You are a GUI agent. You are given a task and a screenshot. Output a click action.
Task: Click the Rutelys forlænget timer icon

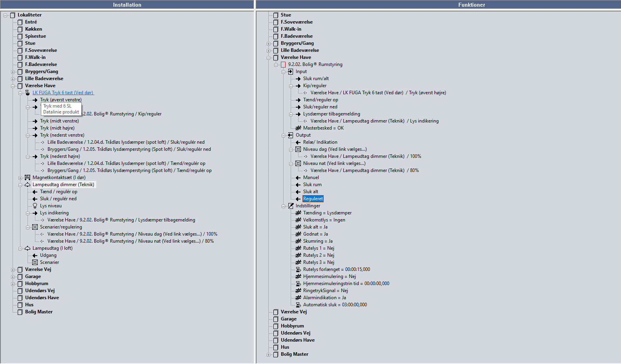click(x=298, y=269)
